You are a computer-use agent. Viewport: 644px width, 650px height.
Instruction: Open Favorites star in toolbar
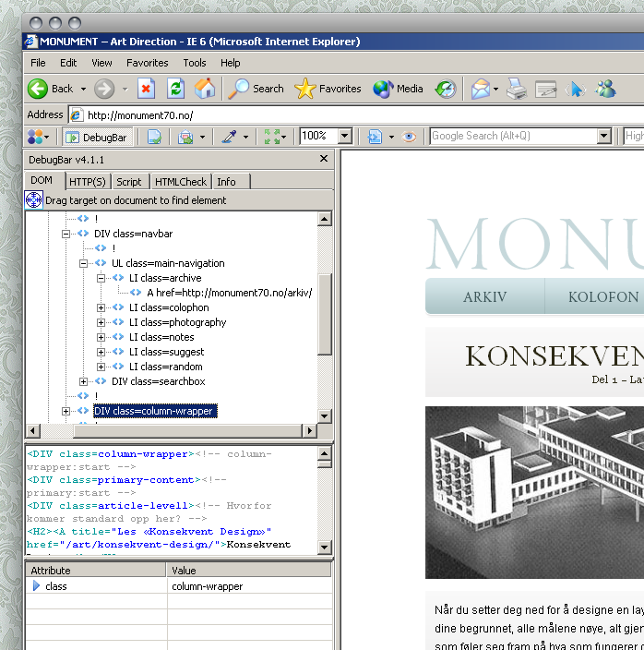(x=328, y=89)
